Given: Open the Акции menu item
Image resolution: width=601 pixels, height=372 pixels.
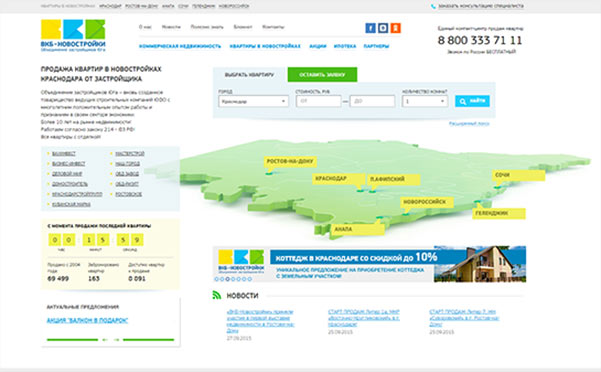Looking at the screenshot, I should click(x=318, y=46).
